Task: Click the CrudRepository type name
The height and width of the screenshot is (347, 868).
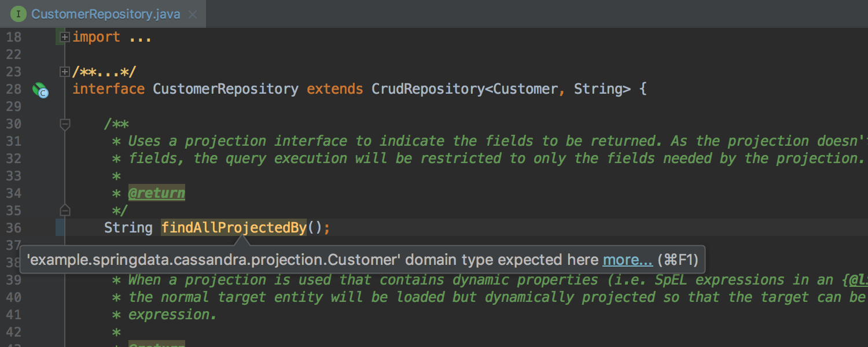Action: point(428,89)
